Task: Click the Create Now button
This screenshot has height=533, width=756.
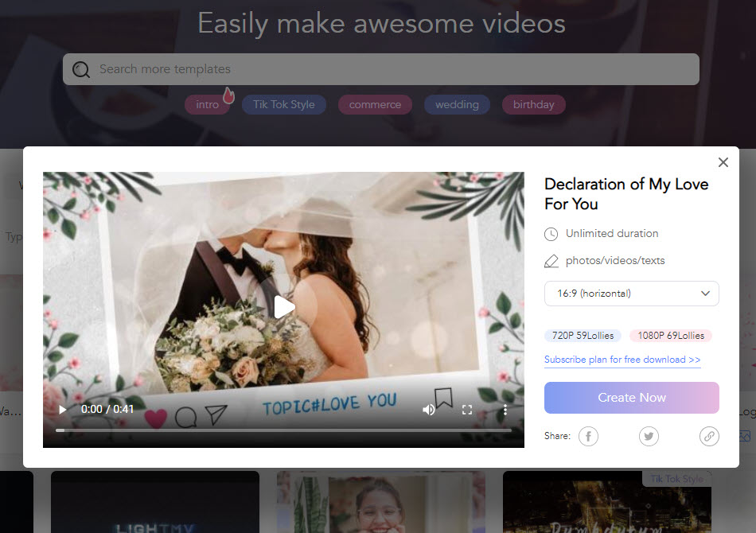Action: (631, 398)
